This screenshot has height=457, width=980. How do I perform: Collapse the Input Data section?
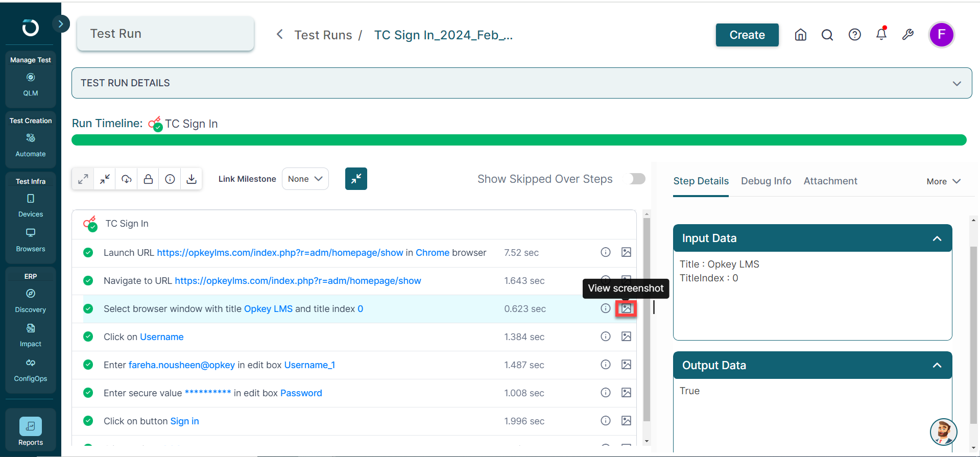[x=937, y=238]
